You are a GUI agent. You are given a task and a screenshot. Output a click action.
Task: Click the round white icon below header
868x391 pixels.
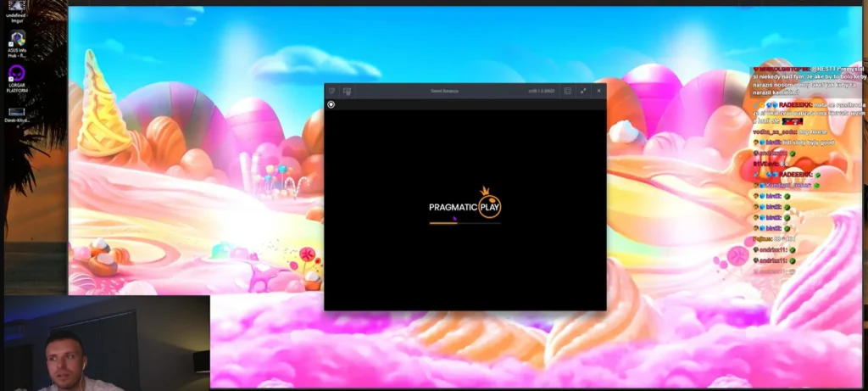tap(331, 104)
